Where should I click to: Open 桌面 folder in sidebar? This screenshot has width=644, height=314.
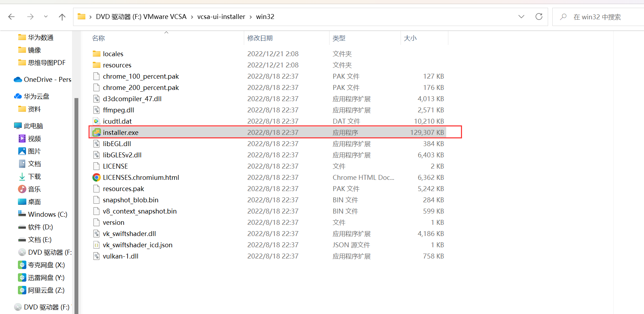tap(34, 202)
